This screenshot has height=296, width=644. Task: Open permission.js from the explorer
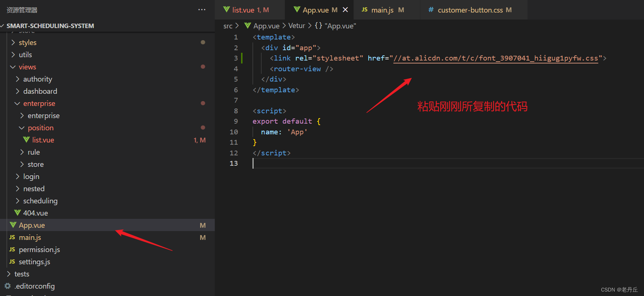pos(107,249)
